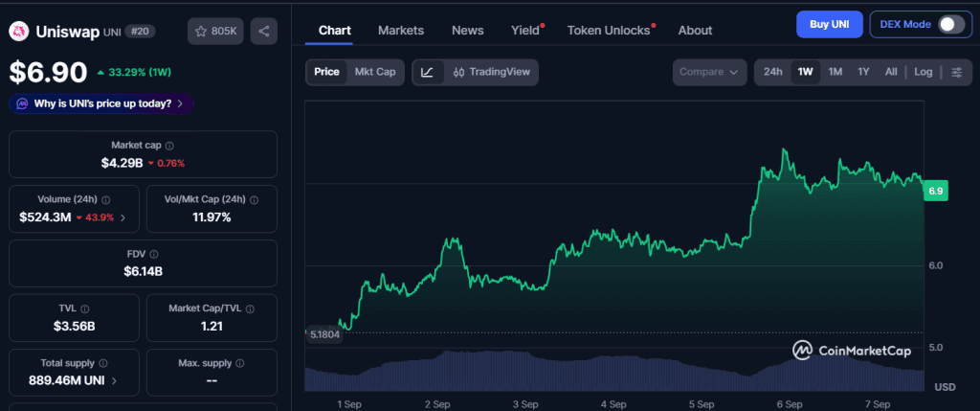Open the Yield tab
The width and height of the screenshot is (980, 411).
coord(525,30)
